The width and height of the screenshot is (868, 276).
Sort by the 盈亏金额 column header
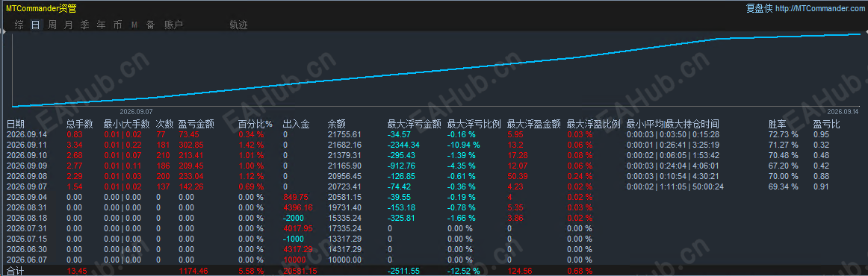tap(196, 124)
